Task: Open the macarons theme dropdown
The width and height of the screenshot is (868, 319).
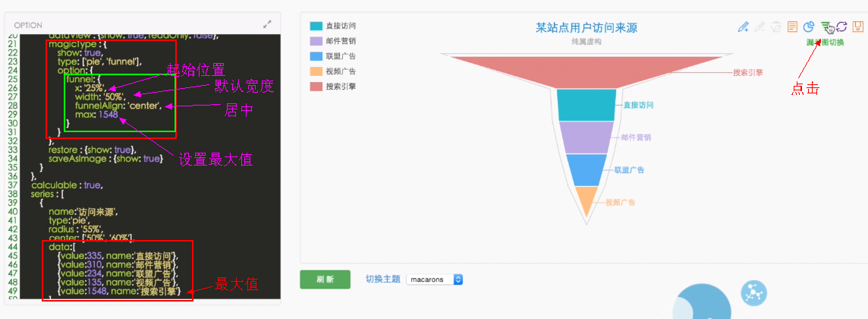Action: [x=435, y=280]
